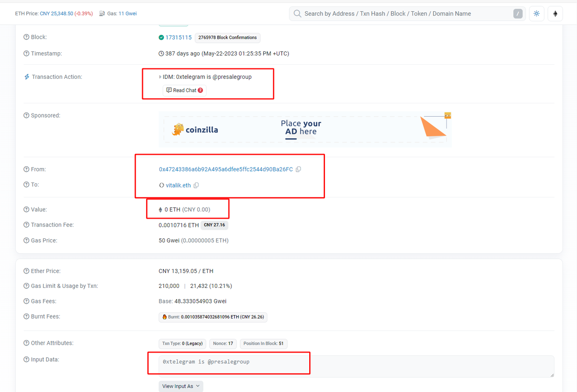Click the slash shortcut key in search

[x=518, y=14]
